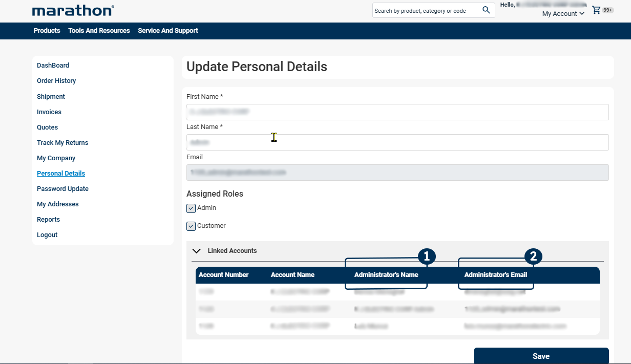Click the Marathon logo
The height and width of the screenshot is (364, 631).
[73, 10]
